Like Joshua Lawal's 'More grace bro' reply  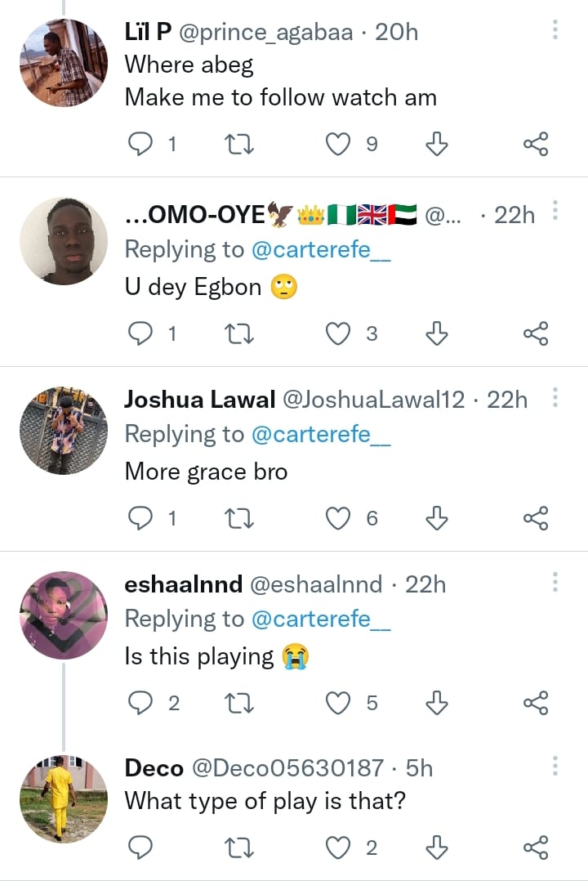tap(337, 518)
